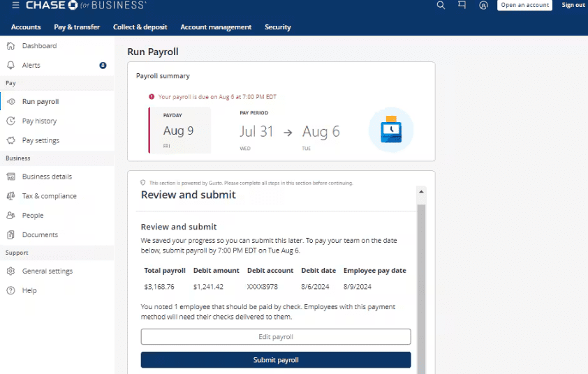Click the Alerts count badge

103,65
